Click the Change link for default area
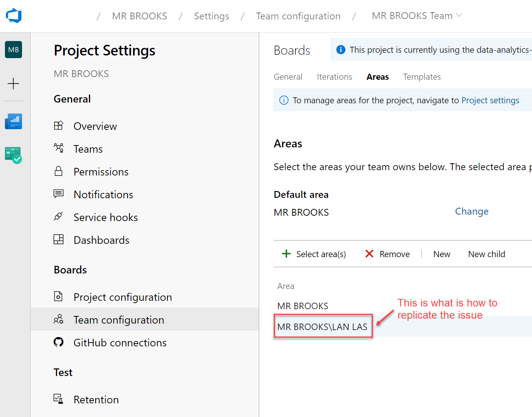 click(x=472, y=211)
